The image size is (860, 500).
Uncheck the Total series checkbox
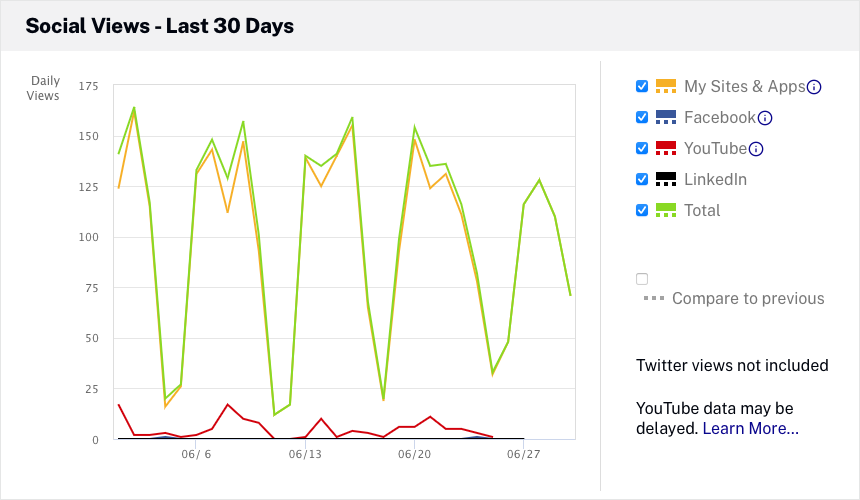[x=642, y=210]
